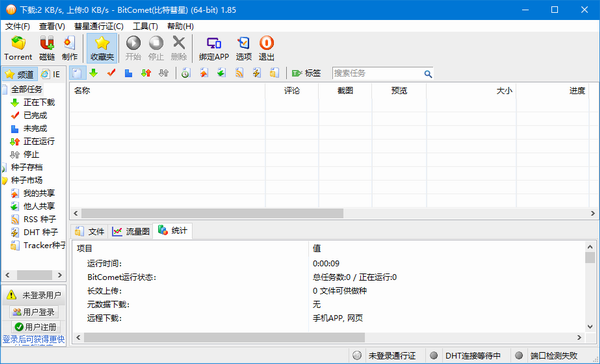Open the 文件(F) menu
600x364 pixels.
(18, 26)
